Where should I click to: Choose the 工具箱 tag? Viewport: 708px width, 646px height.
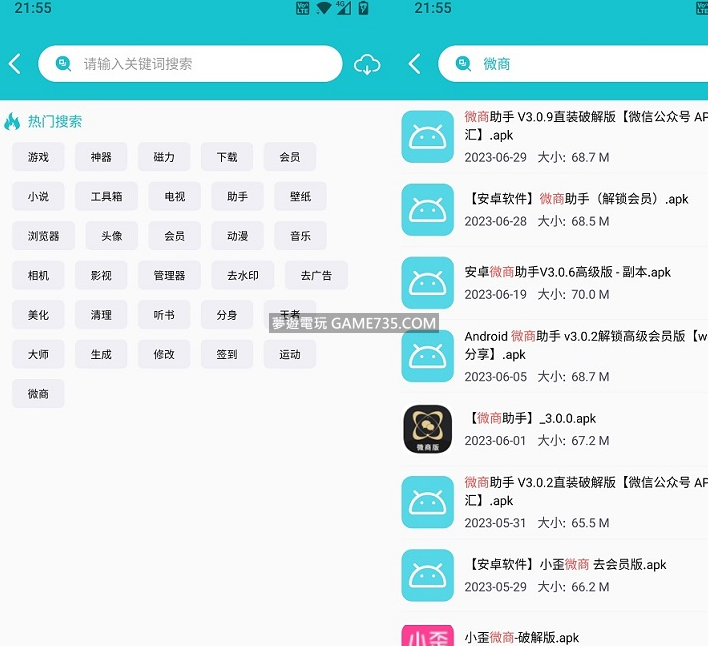[x=107, y=197]
